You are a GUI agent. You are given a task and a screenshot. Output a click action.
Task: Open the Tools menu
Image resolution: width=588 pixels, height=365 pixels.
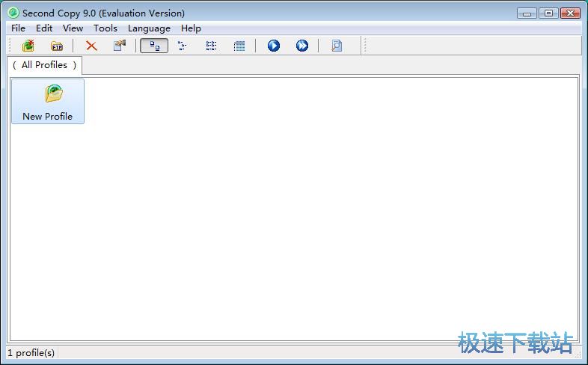click(x=105, y=28)
